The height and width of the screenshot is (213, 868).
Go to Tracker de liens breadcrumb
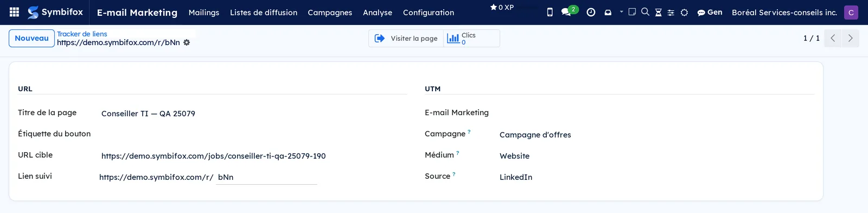[82, 34]
